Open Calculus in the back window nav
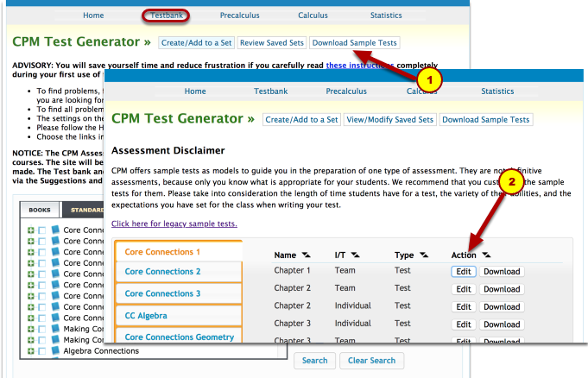This screenshot has height=378, width=588. 313,16
